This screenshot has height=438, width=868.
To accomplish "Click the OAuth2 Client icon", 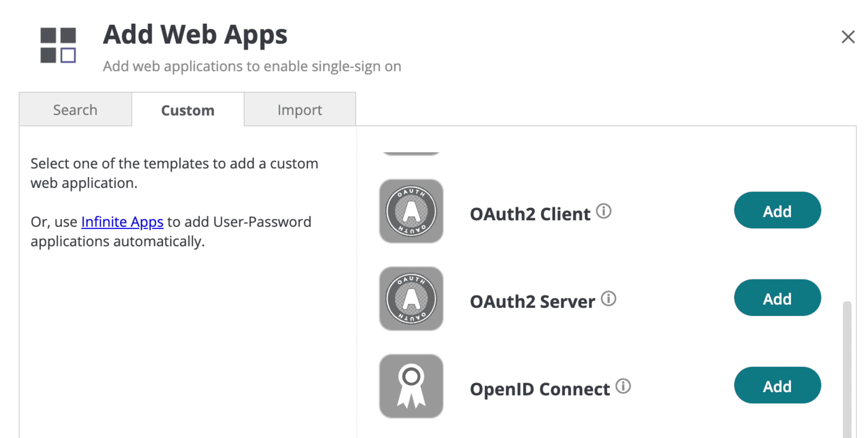I will [x=413, y=211].
